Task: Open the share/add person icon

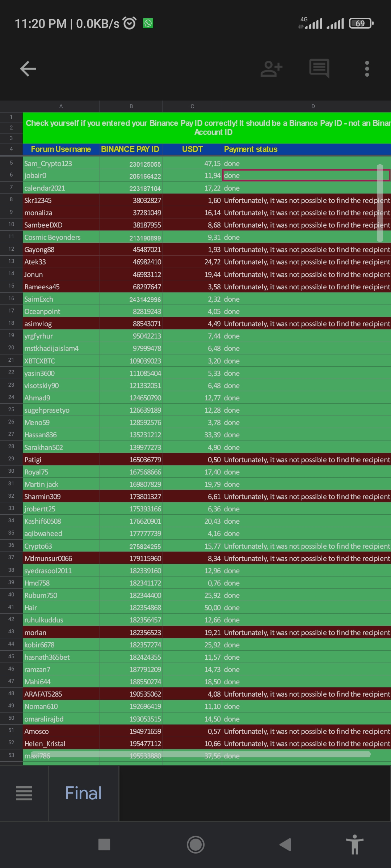Action: 271,69
